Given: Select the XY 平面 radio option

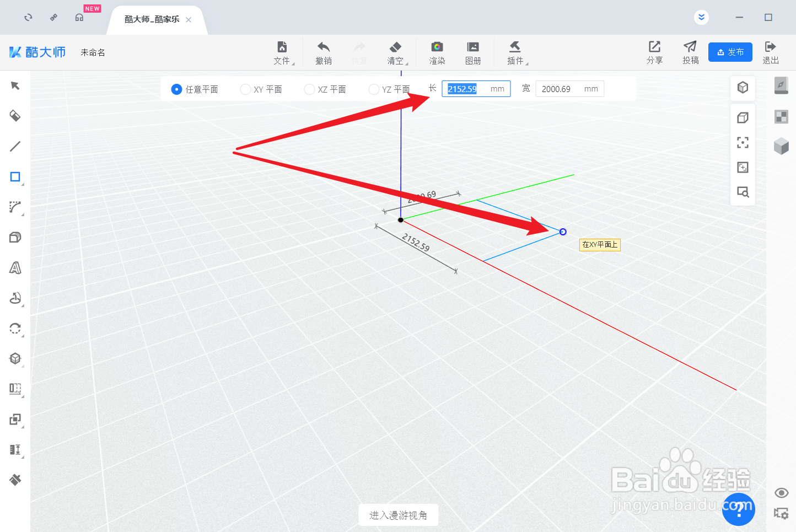Looking at the screenshot, I should 261,89.
